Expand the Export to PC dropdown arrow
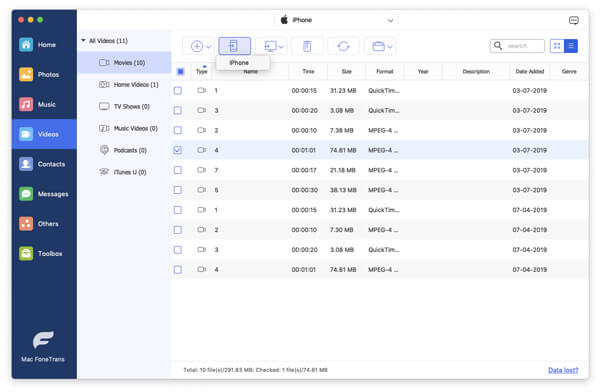This screenshot has height=392, width=600. click(281, 47)
